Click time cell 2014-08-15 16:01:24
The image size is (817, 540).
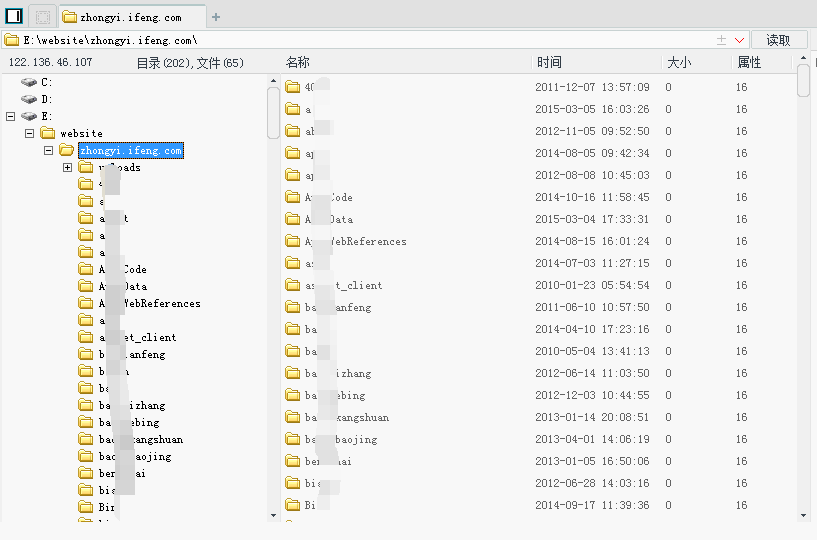[x=592, y=241]
